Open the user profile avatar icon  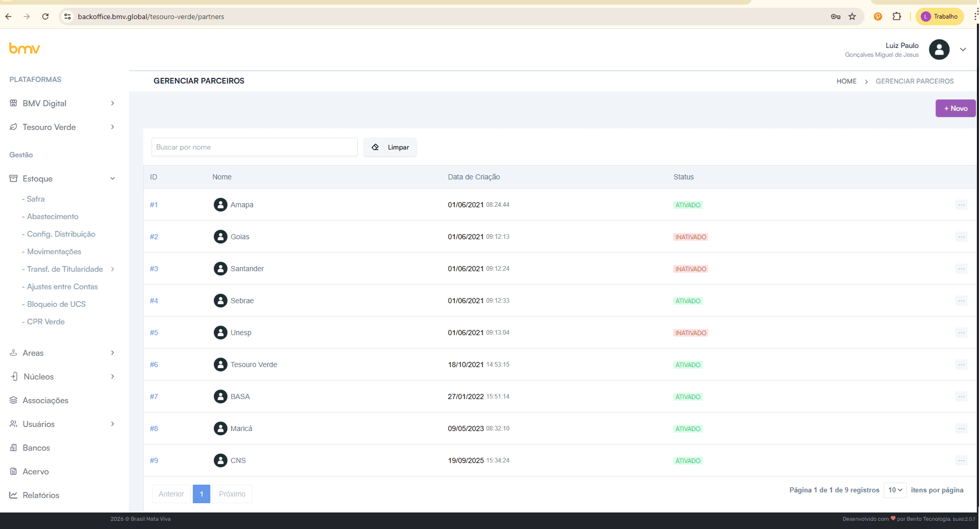[x=939, y=49]
